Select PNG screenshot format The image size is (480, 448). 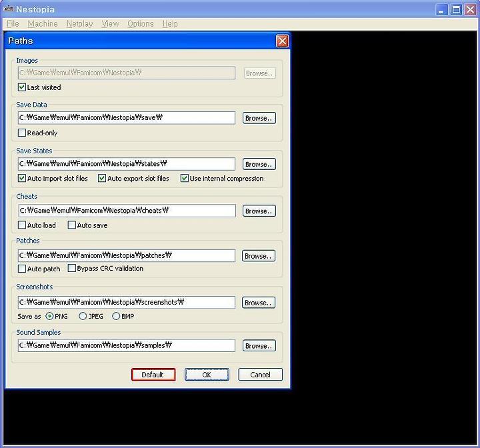(x=49, y=316)
